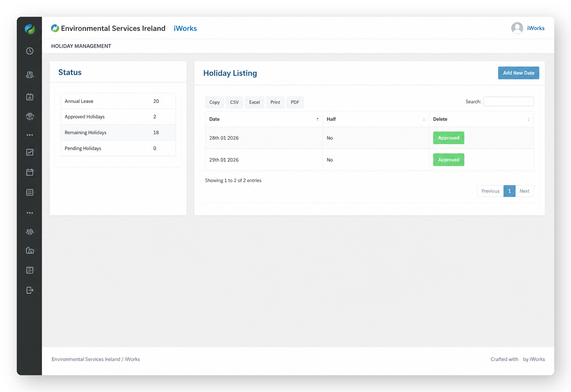Click the Status panel heading
571x392 pixels.
70,72
